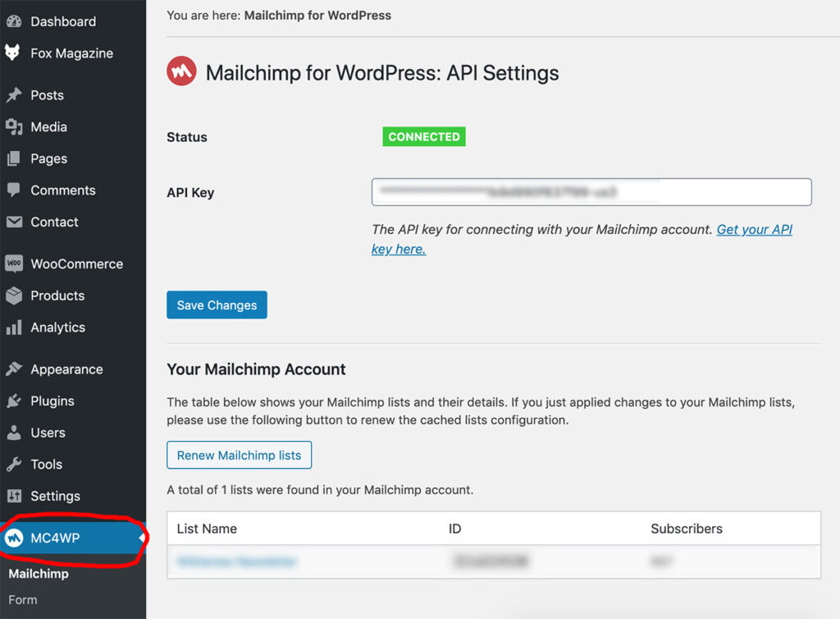The height and width of the screenshot is (619, 840).
Task: Click the Tools wrench icon
Action: point(14,464)
